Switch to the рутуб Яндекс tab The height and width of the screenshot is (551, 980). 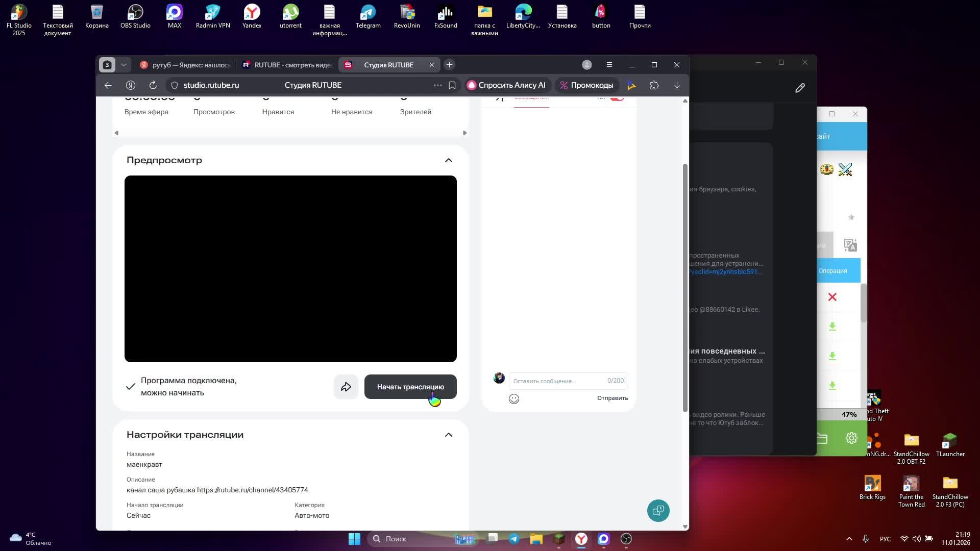pos(186,65)
